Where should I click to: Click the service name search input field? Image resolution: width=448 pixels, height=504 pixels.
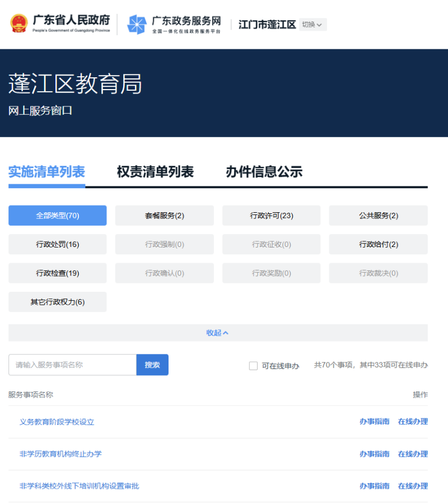click(72, 365)
